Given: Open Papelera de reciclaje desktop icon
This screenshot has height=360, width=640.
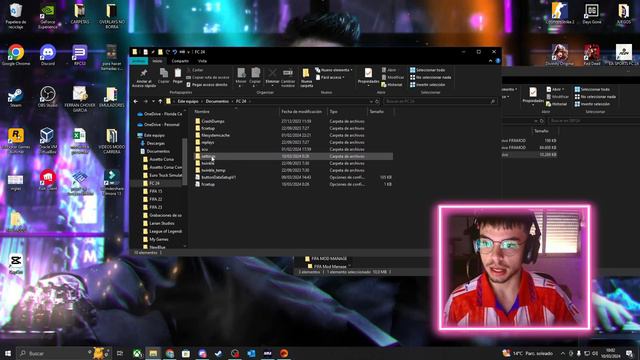Looking at the screenshot, I should pos(16,16).
